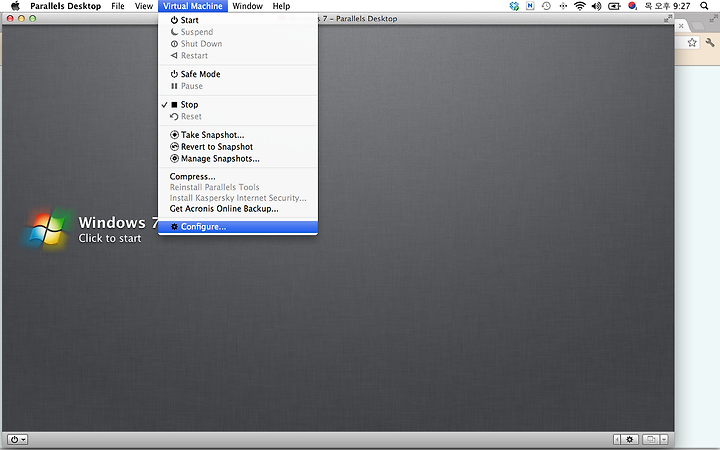This screenshot has width=720, height=450.
Task: Close the Virtual Machine menu bar item
Action: 193,6
